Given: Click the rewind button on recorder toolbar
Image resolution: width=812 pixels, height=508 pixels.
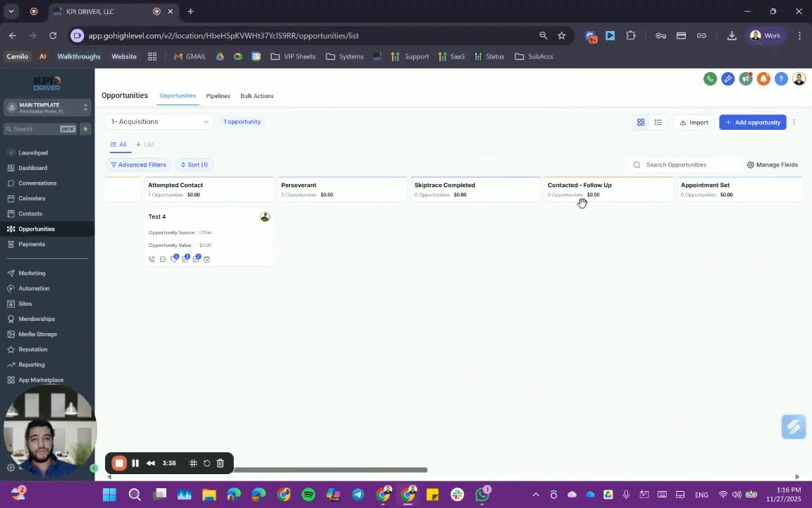Looking at the screenshot, I should click(151, 464).
